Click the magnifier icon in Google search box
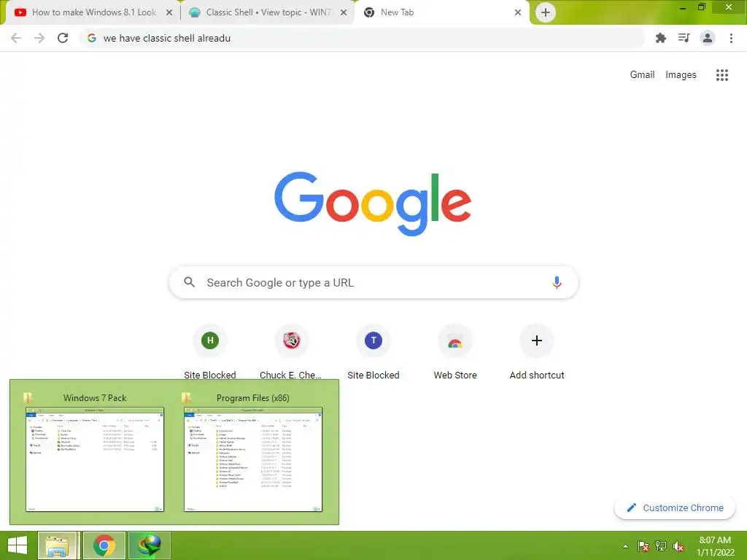Screen dimensions: 747x560 pos(190,282)
